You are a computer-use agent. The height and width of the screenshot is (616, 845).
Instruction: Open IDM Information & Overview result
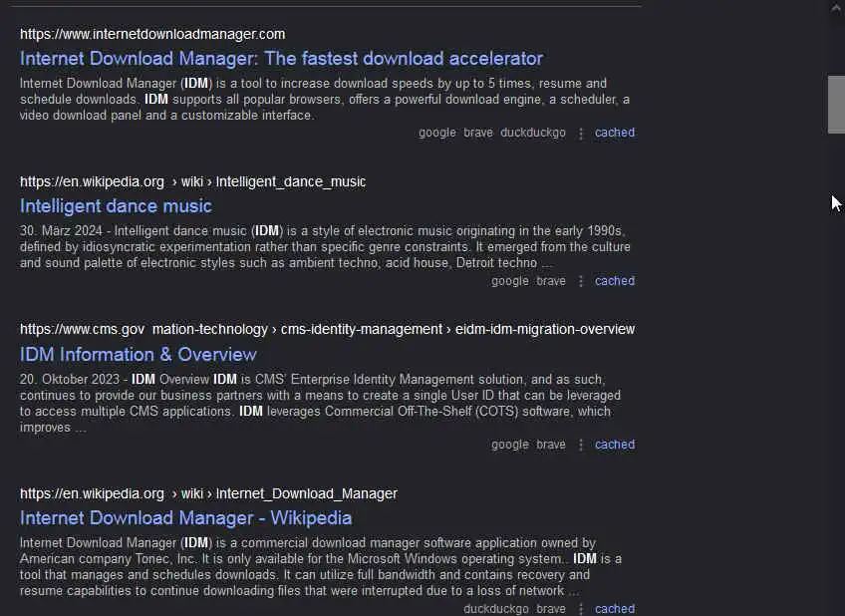[138, 354]
